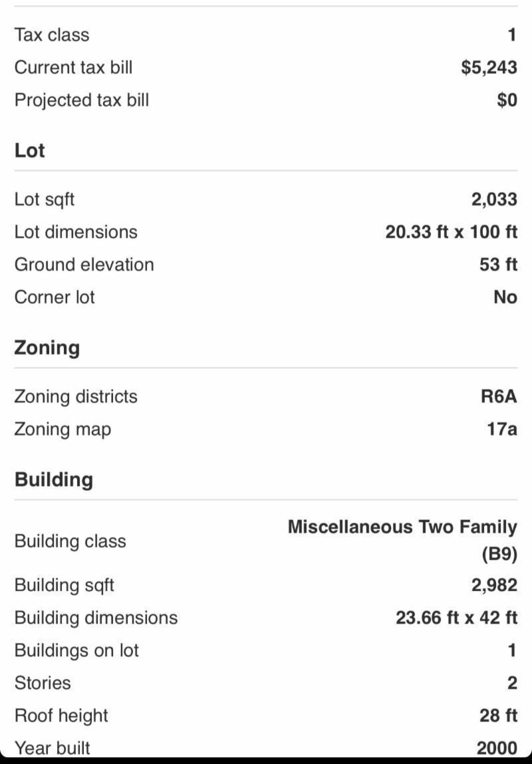Screen dimensions: 532x764
Task: Select the building sqft value 2,982
Action: (x=493, y=585)
